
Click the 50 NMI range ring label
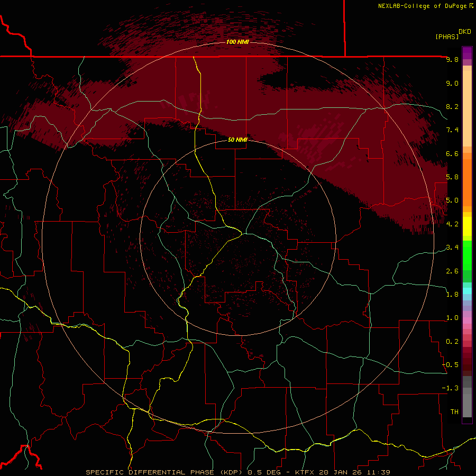point(237,140)
